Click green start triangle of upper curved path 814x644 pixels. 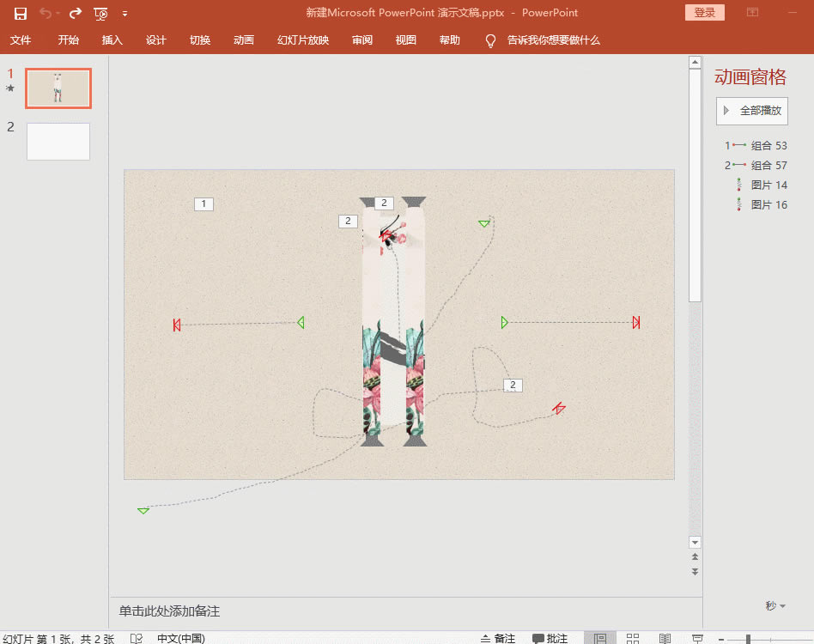point(483,223)
